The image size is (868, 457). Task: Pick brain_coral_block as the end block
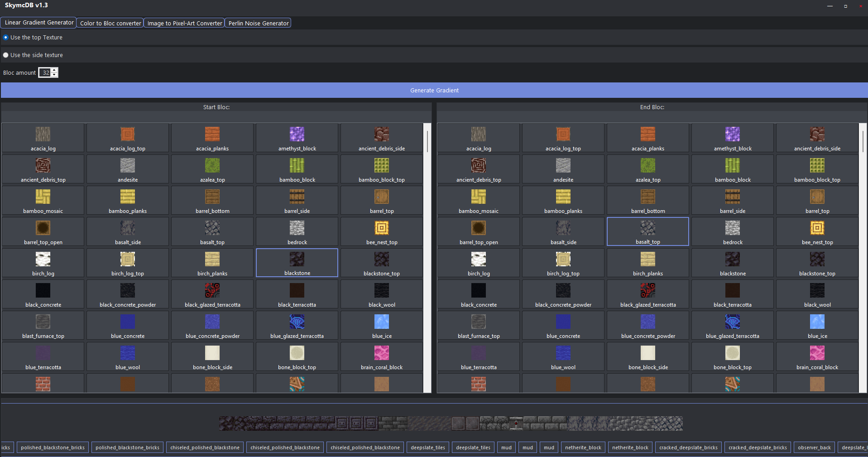click(x=817, y=356)
